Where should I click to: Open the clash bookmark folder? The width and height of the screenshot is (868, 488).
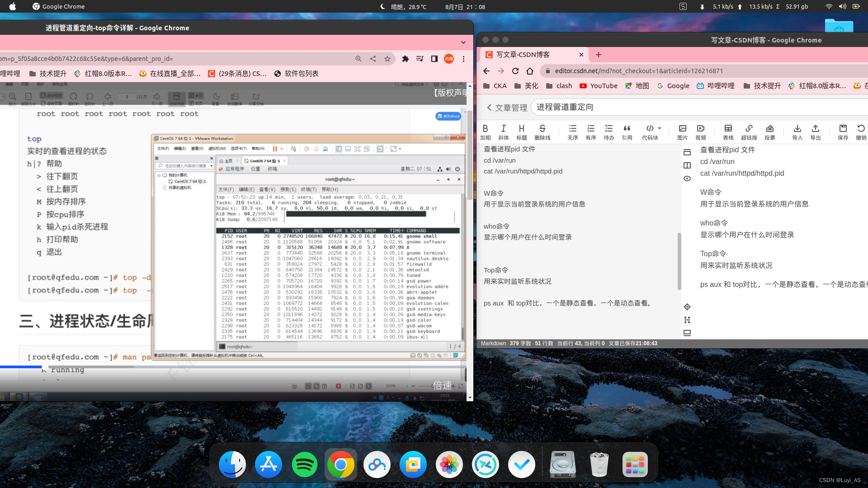click(559, 86)
